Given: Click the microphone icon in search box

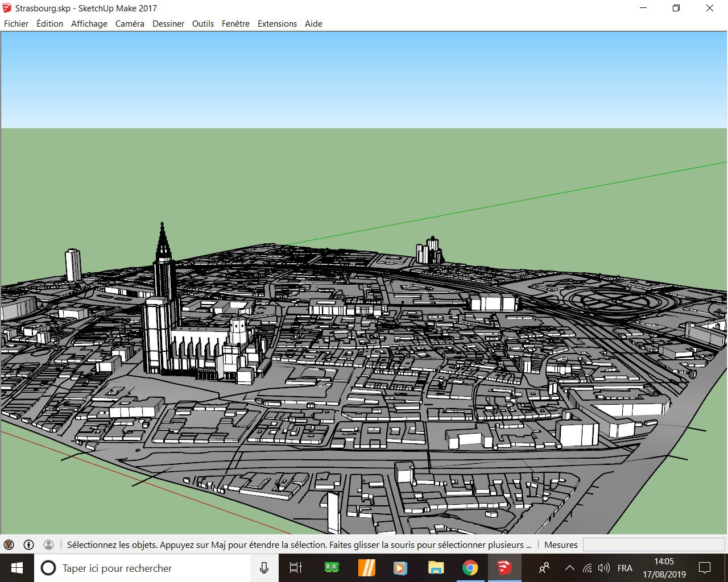Looking at the screenshot, I should point(264,568).
